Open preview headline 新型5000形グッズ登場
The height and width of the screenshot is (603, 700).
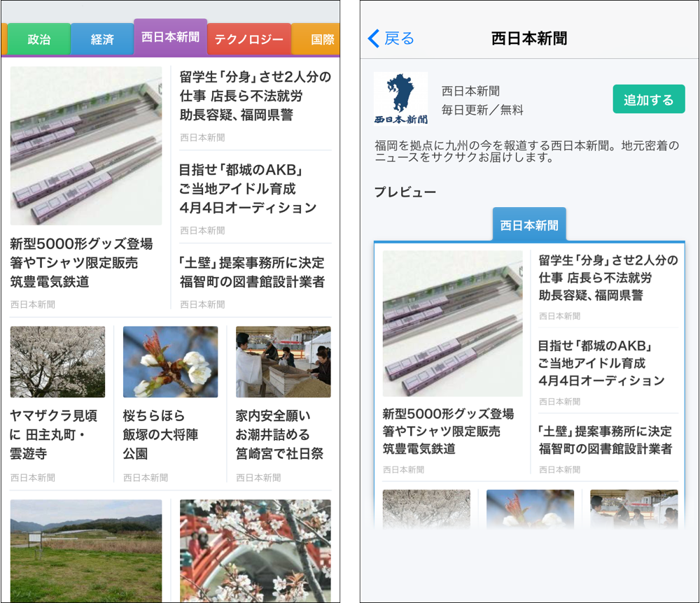tap(448, 431)
